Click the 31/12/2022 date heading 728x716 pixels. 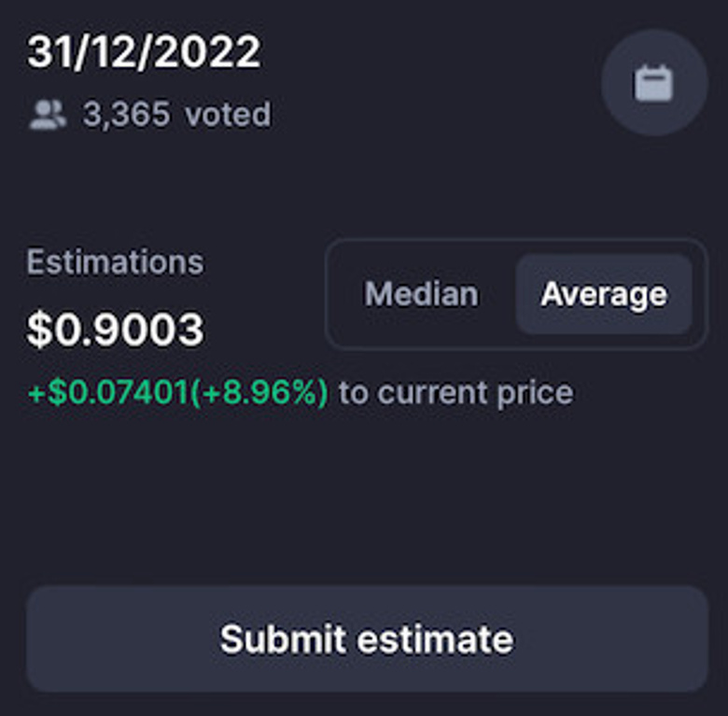pos(144,51)
